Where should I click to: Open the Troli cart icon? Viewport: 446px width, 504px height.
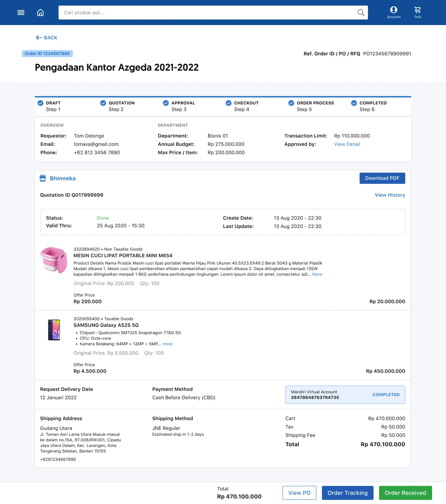[x=417, y=10]
